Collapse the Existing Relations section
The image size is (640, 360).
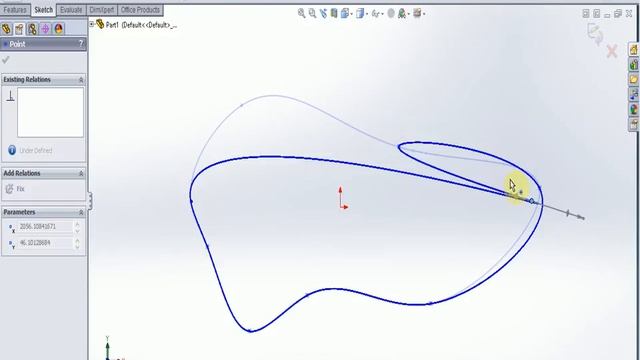coord(81,80)
